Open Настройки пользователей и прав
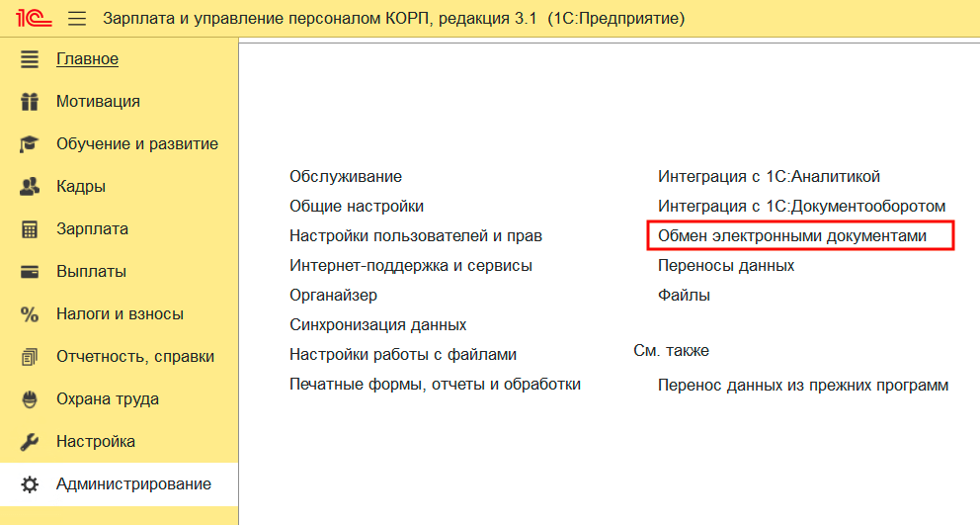 415,235
